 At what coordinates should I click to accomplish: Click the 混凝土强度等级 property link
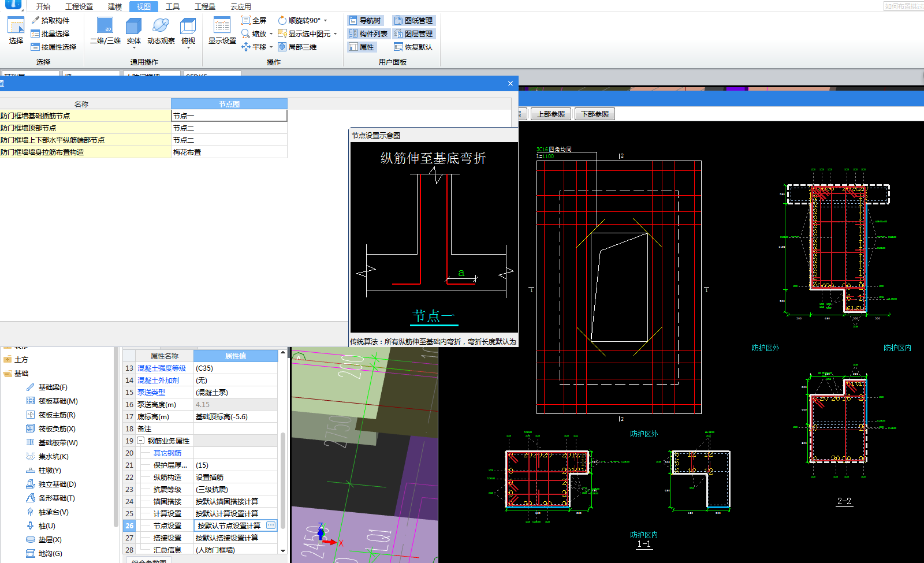162,368
